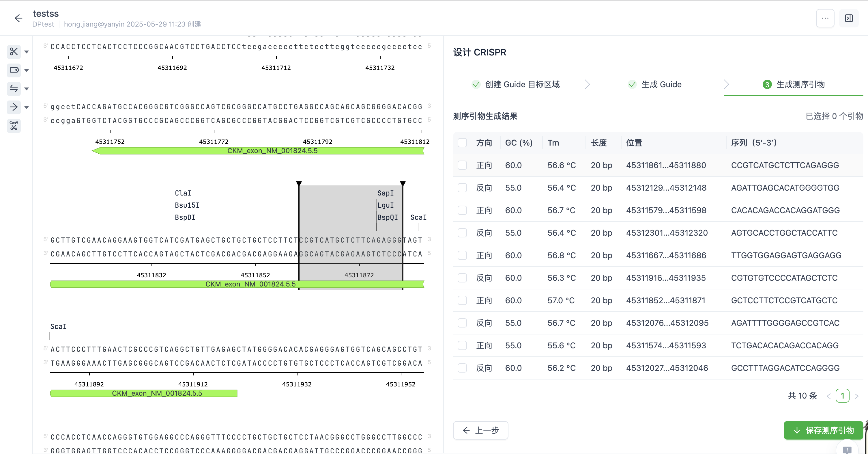Collapse the right side panel

coord(849,18)
